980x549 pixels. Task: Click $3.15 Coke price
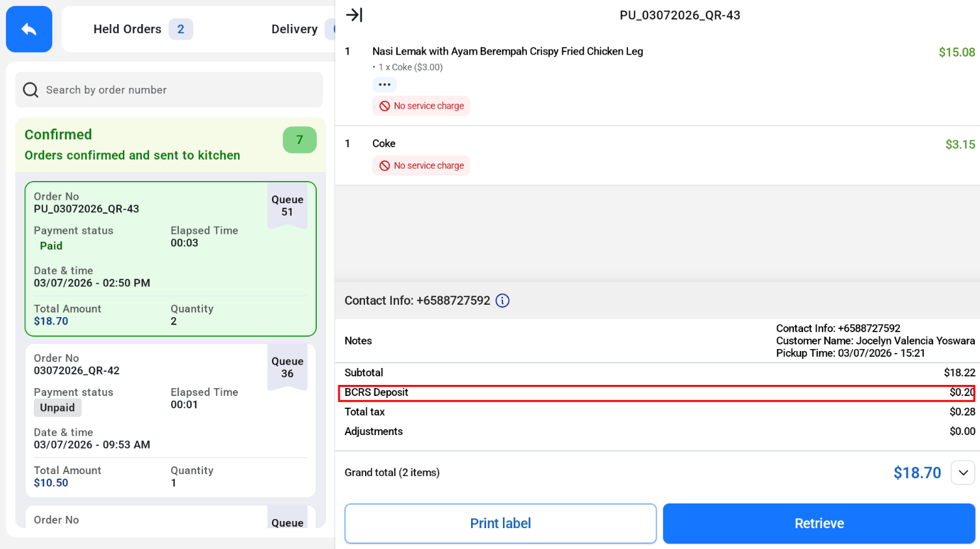[960, 145]
